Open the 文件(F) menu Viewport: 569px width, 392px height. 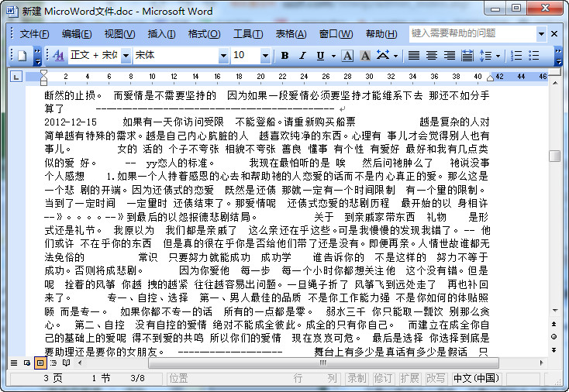point(34,34)
